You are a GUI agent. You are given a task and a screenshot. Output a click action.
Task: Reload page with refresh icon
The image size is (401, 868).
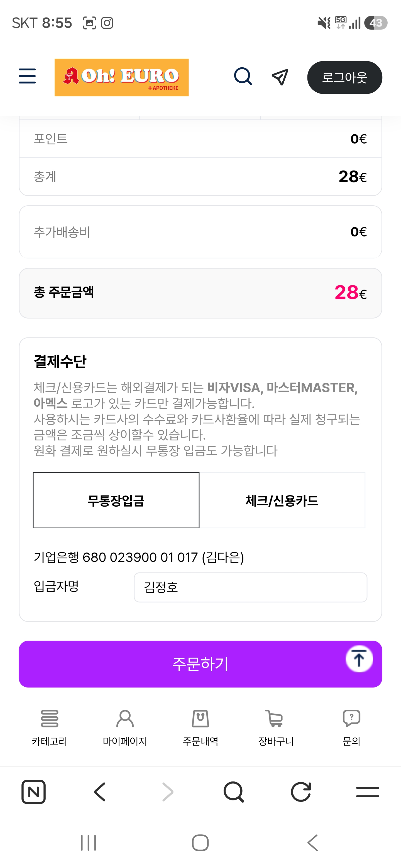[x=301, y=792]
